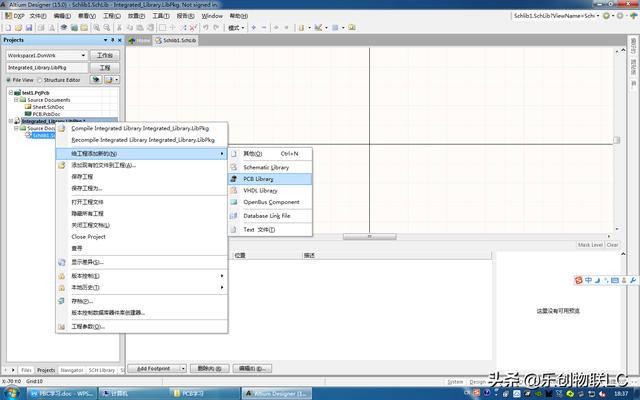Click the blue plus add-part toolbar icon
Screen dimensions: 640x400
click(253, 28)
